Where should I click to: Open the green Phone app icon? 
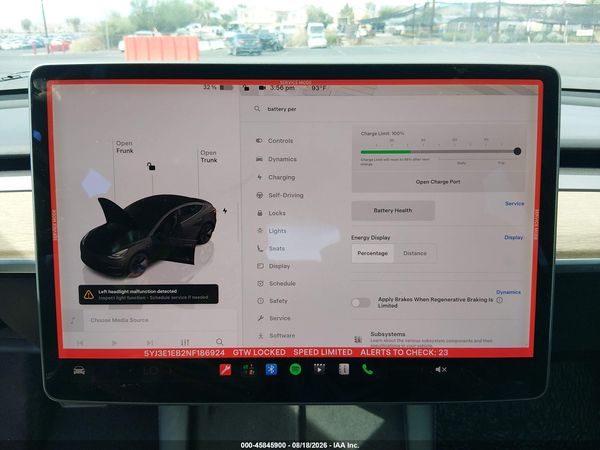pos(367,369)
